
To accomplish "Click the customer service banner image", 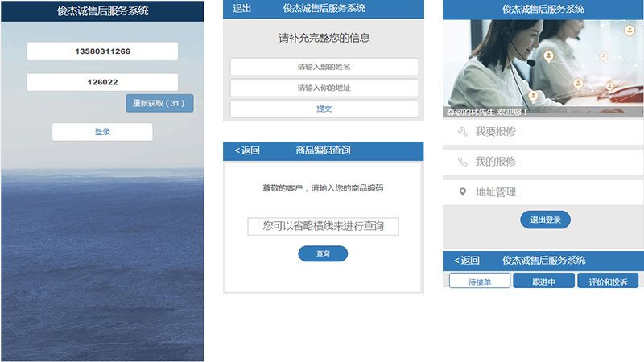I will [543, 68].
